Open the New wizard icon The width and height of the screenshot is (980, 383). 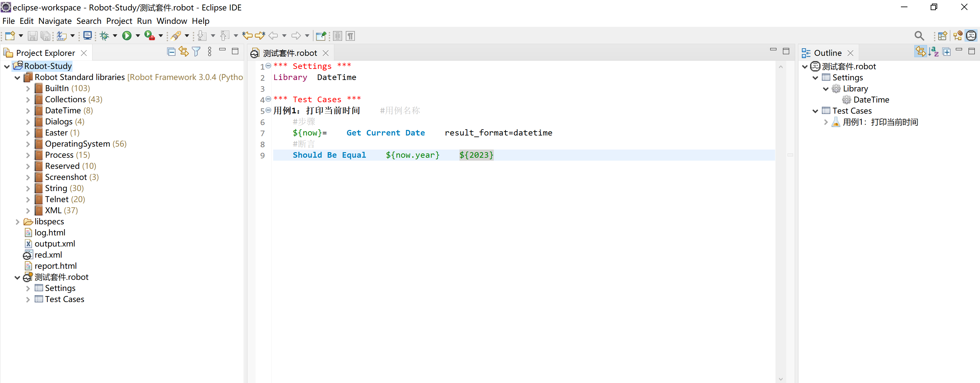(x=10, y=36)
